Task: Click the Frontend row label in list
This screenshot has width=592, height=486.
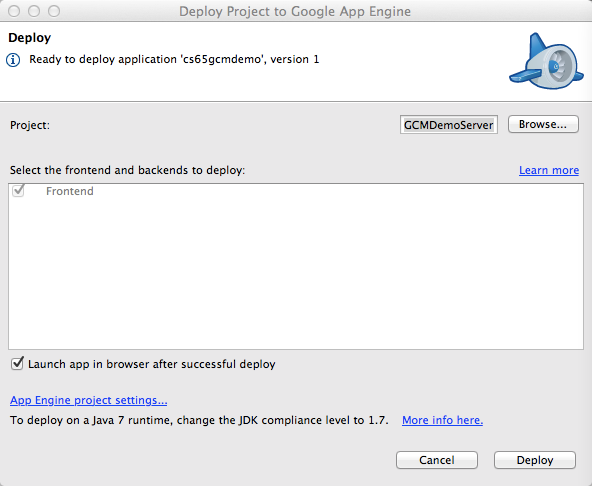Action: (x=69, y=191)
